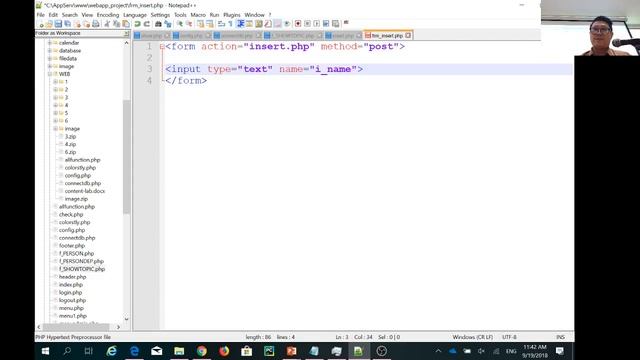Toggle Synchronize Vertical Scrolling icon

[x=200, y=24]
